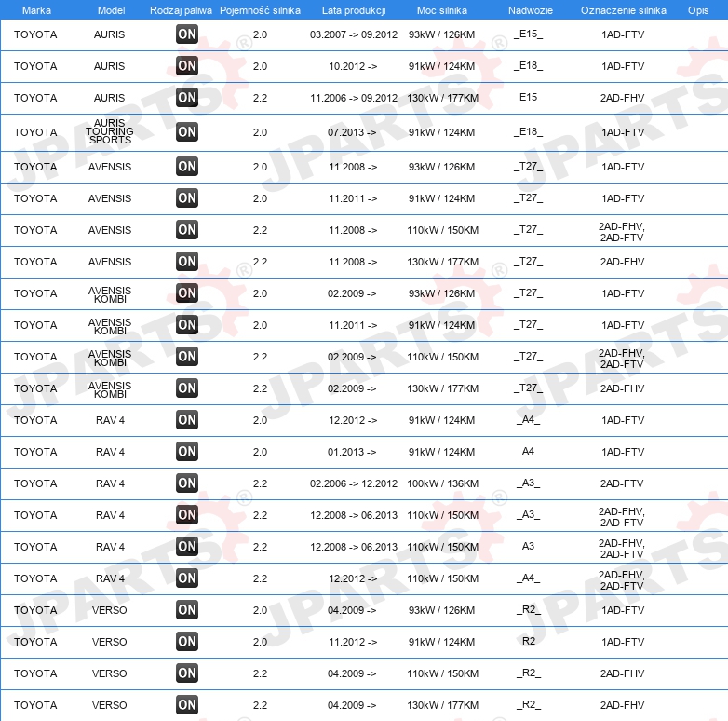Click ON badge in Avensis 2.0 11.2011 91kW row
The image size is (728, 721).
click(x=187, y=197)
